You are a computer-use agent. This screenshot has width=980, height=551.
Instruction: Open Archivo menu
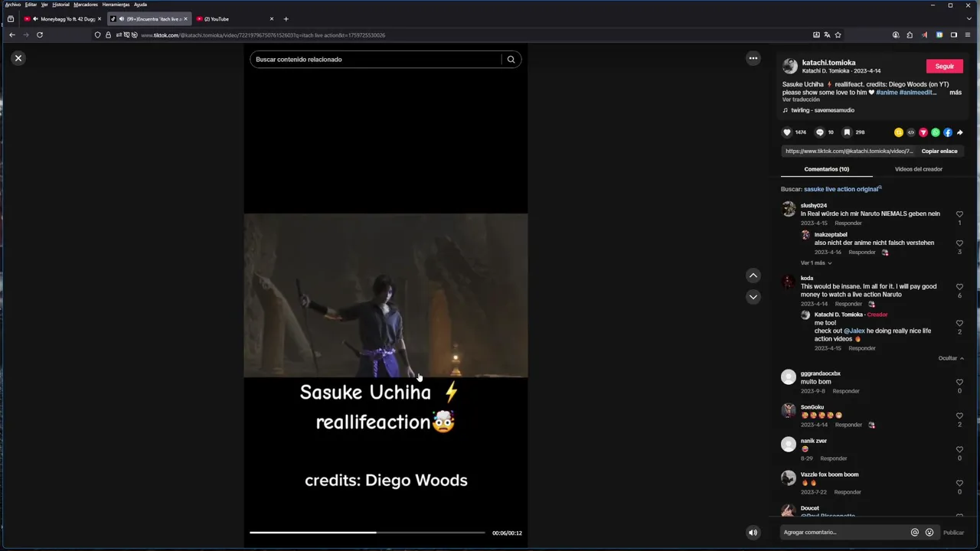(x=13, y=5)
